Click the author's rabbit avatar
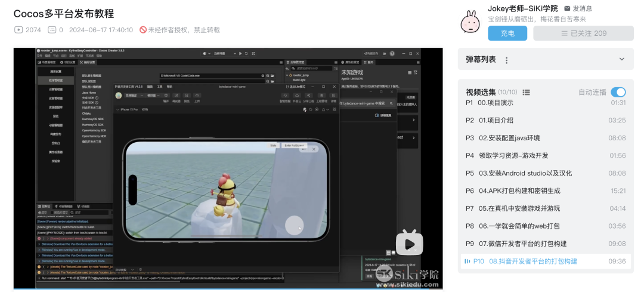The width and height of the screenshot is (644, 292). click(470, 22)
